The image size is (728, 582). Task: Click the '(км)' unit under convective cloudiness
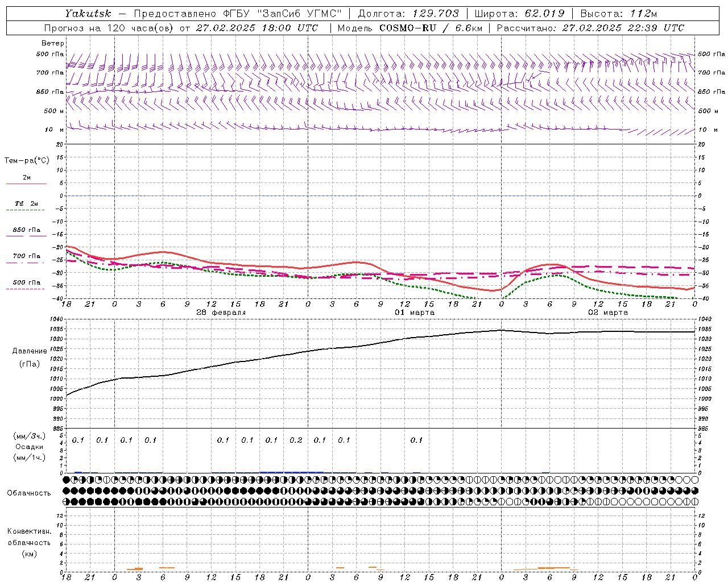click(x=30, y=554)
